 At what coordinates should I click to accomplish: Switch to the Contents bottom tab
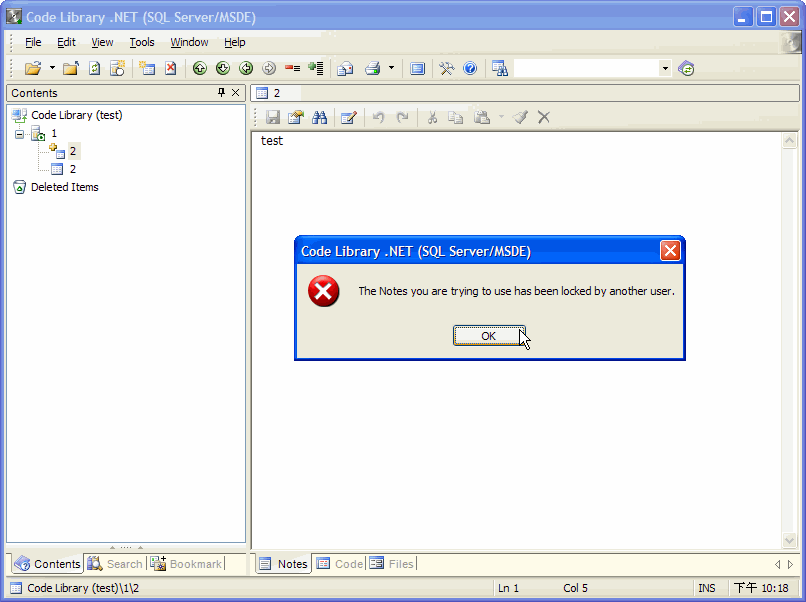click(x=47, y=564)
